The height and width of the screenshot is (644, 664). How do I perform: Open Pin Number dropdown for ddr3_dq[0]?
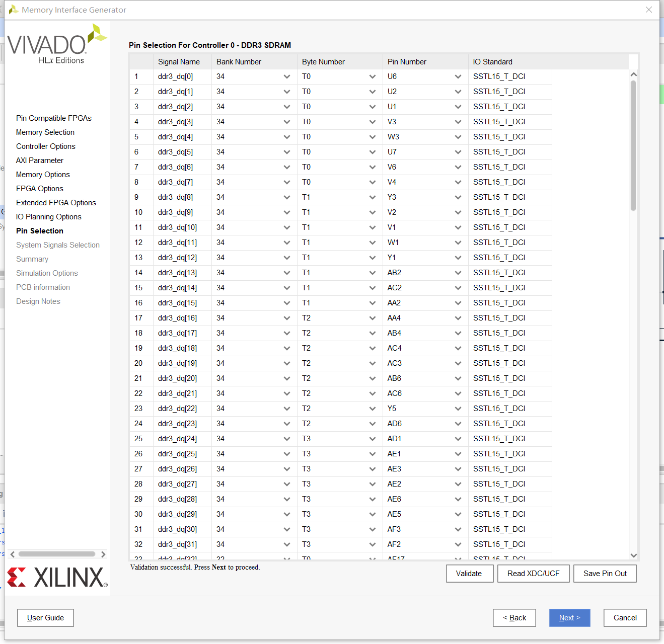point(458,76)
